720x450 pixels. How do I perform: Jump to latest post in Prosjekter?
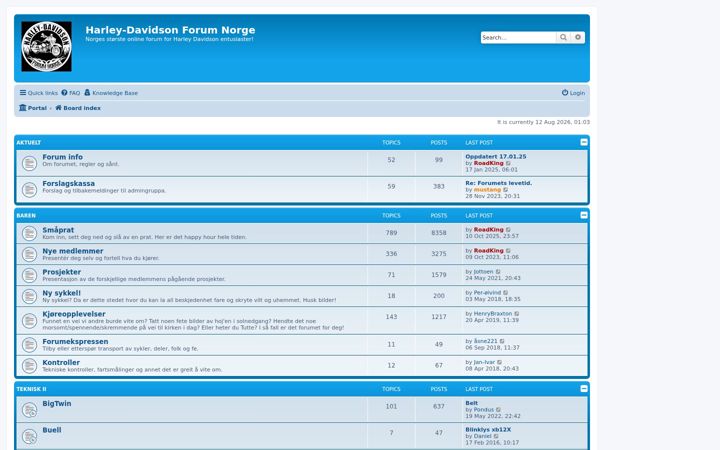click(x=498, y=272)
